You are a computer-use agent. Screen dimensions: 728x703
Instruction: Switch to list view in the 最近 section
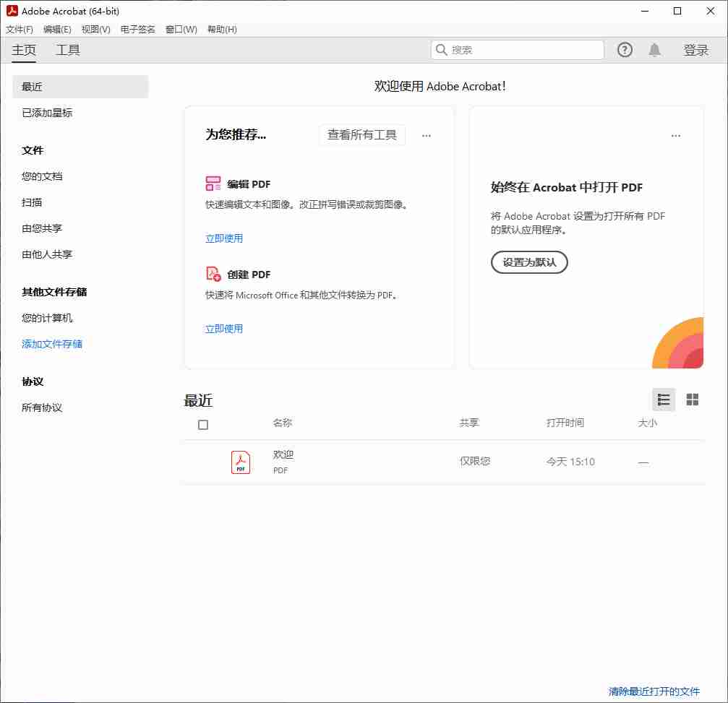point(663,400)
